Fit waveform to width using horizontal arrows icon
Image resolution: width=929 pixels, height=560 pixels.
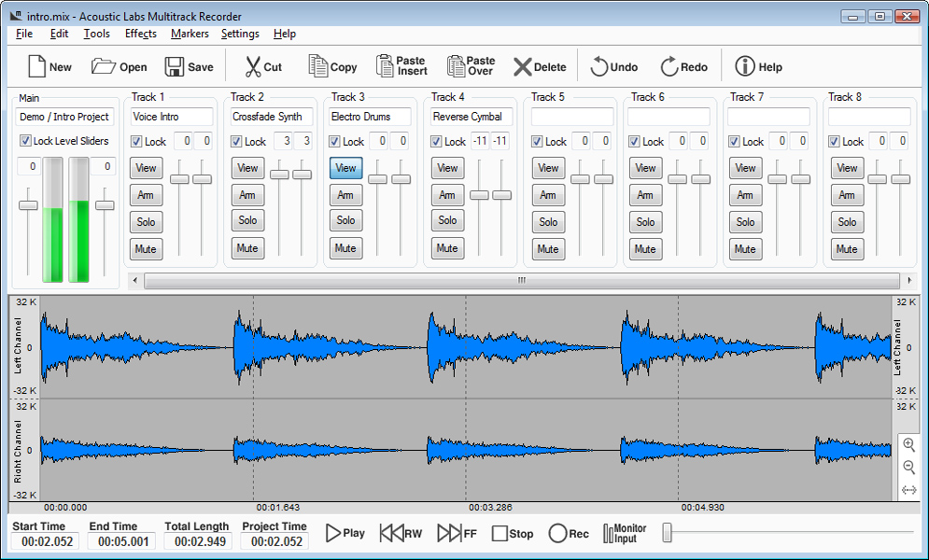click(x=908, y=490)
